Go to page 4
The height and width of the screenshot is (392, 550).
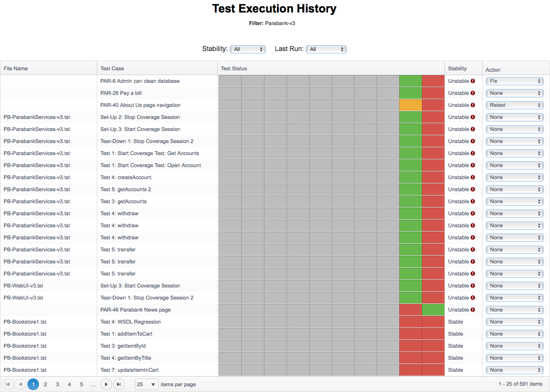pos(69,384)
